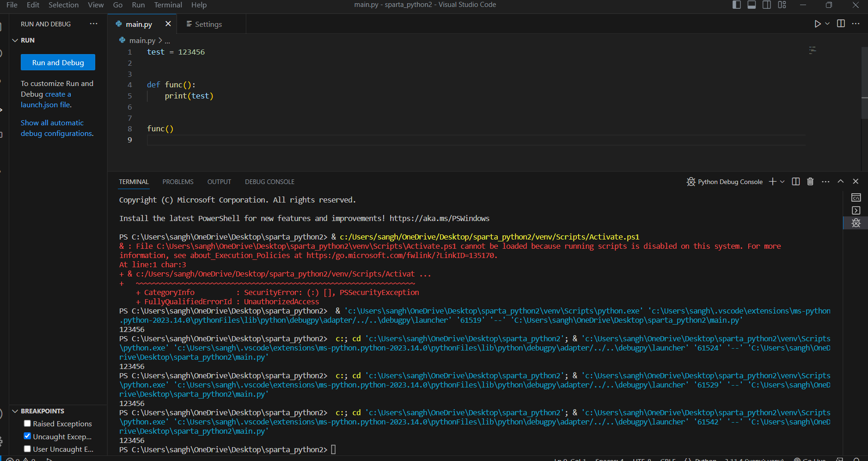Open the Edit menu

(x=33, y=5)
